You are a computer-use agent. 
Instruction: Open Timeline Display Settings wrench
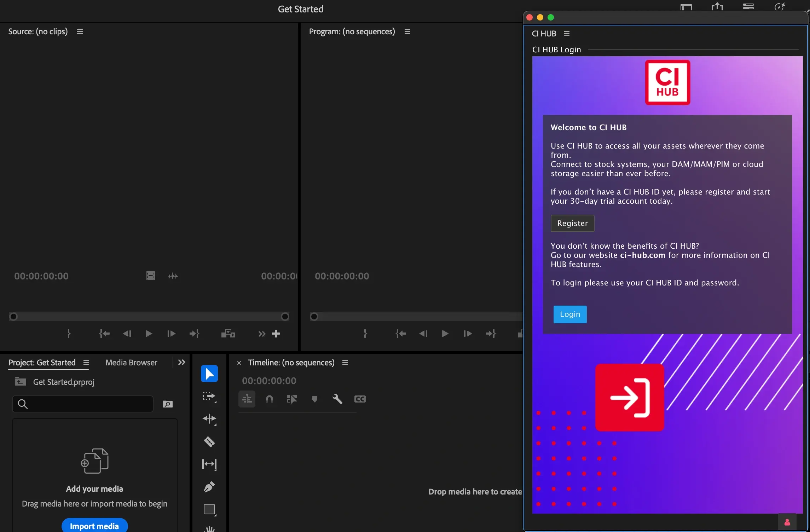[337, 399]
